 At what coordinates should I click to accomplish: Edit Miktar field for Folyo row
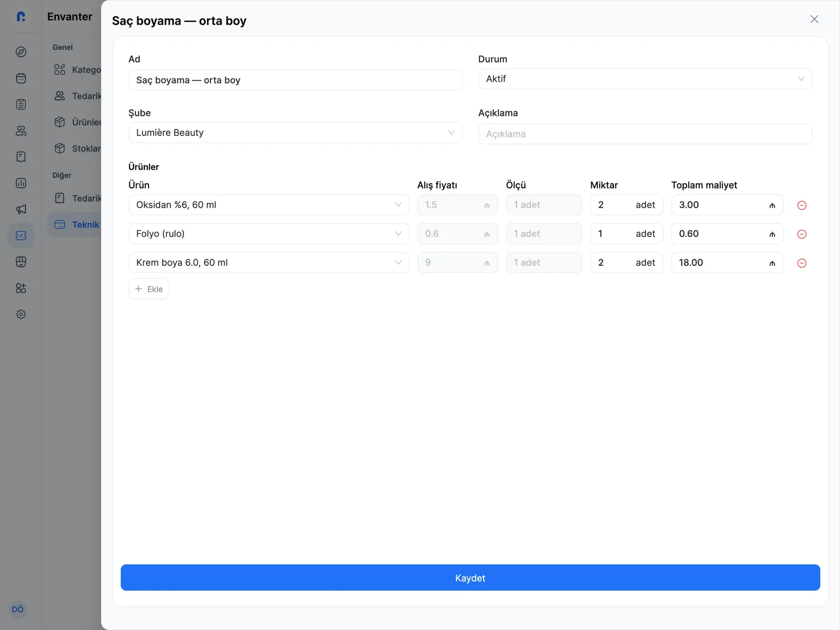(x=626, y=234)
